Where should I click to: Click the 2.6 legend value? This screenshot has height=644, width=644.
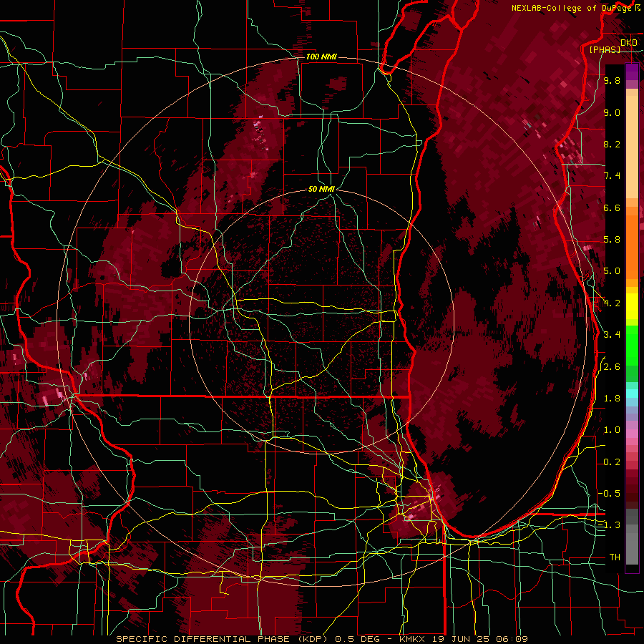tap(612, 367)
